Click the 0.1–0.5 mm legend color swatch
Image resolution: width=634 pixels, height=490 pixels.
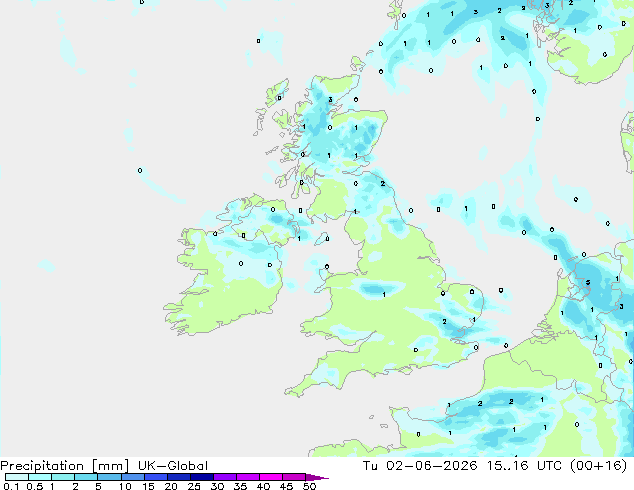17,477
